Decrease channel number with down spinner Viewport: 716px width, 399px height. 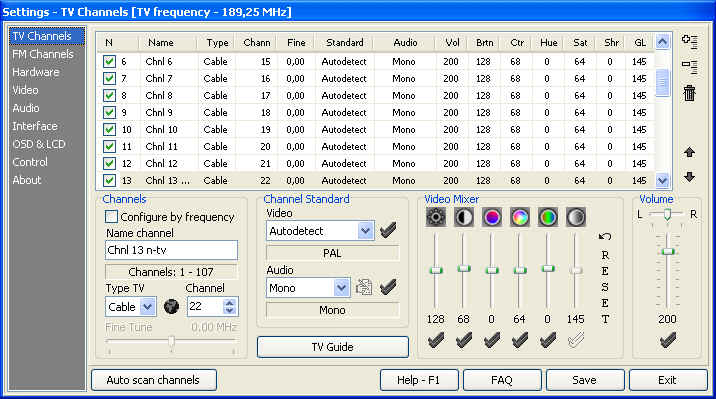tap(230, 310)
